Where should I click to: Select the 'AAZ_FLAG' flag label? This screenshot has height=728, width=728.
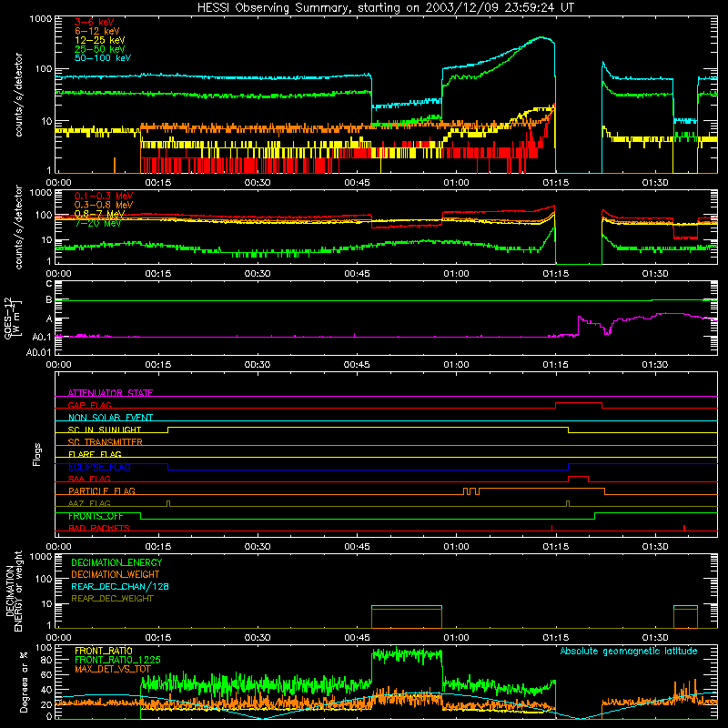[89, 503]
